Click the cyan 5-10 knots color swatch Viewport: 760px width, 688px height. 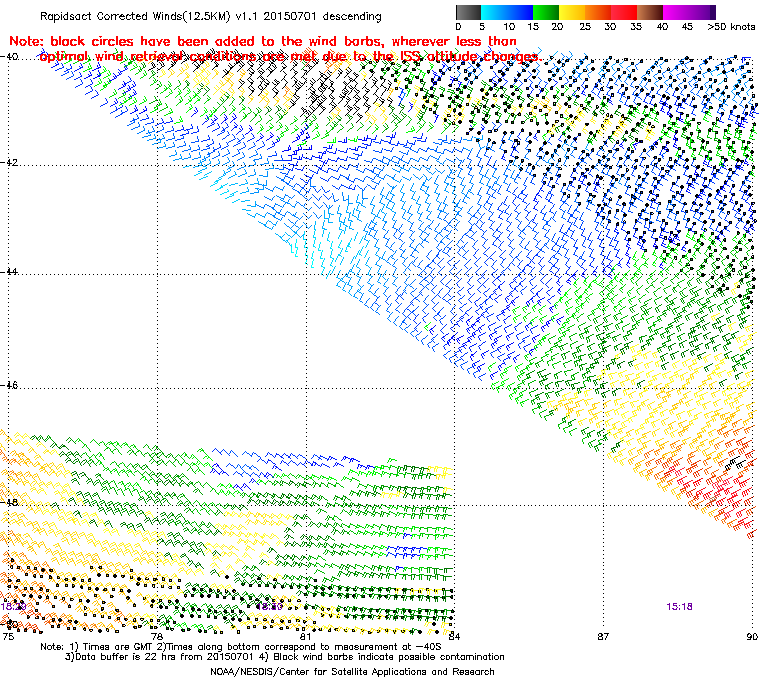[x=494, y=12]
